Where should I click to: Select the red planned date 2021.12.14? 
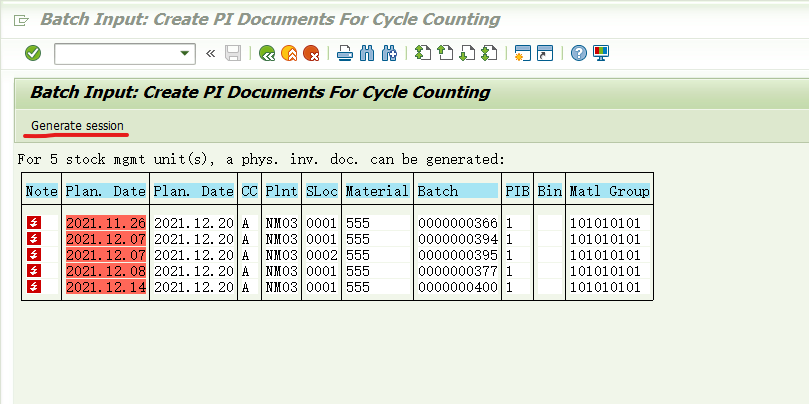(x=106, y=287)
